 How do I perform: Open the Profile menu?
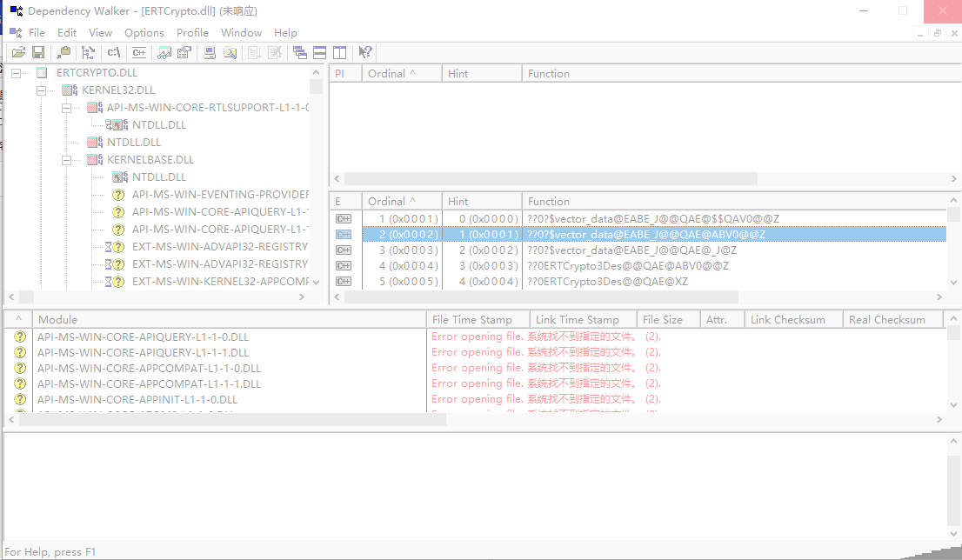click(192, 32)
